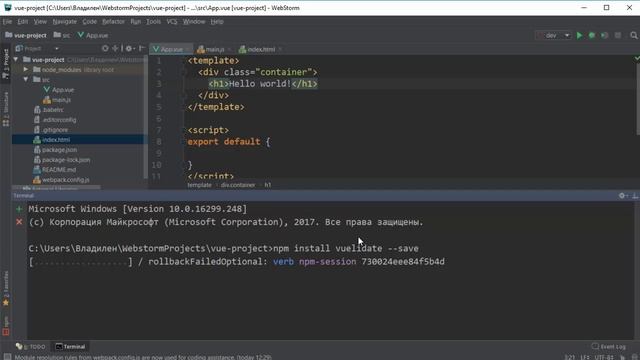Select package.json in the project tree
The width and height of the screenshot is (640, 360).
[x=56, y=150]
